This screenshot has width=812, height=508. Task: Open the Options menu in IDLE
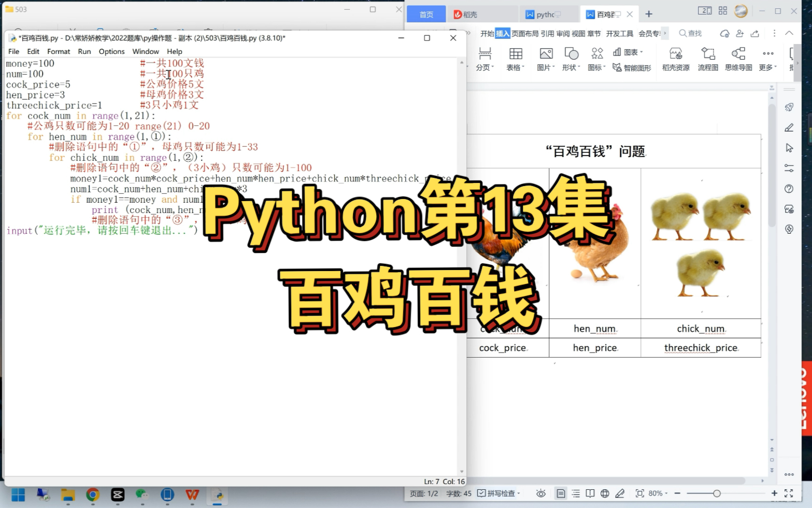(x=112, y=51)
